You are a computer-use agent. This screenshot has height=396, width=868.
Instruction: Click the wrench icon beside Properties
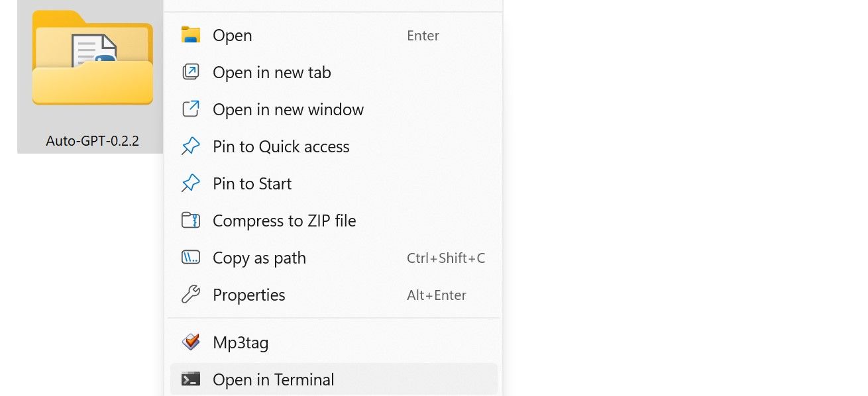coord(191,295)
